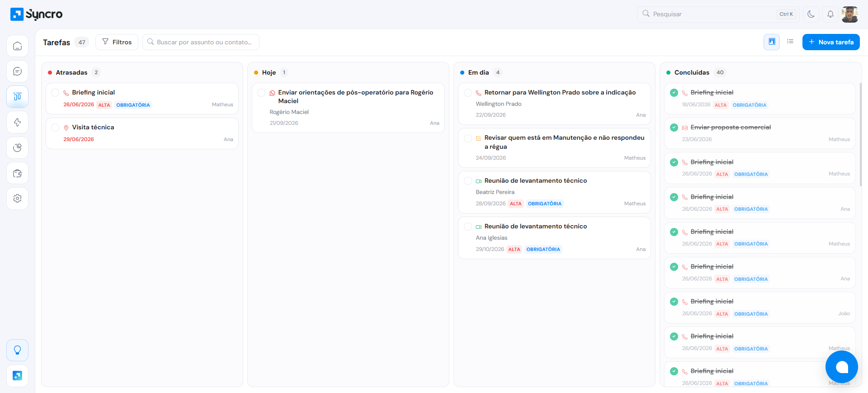Uncheck completed Enviar proposta comercial task
Image resolution: width=868 pixels, height=393 pixels.
pos(674,128)
